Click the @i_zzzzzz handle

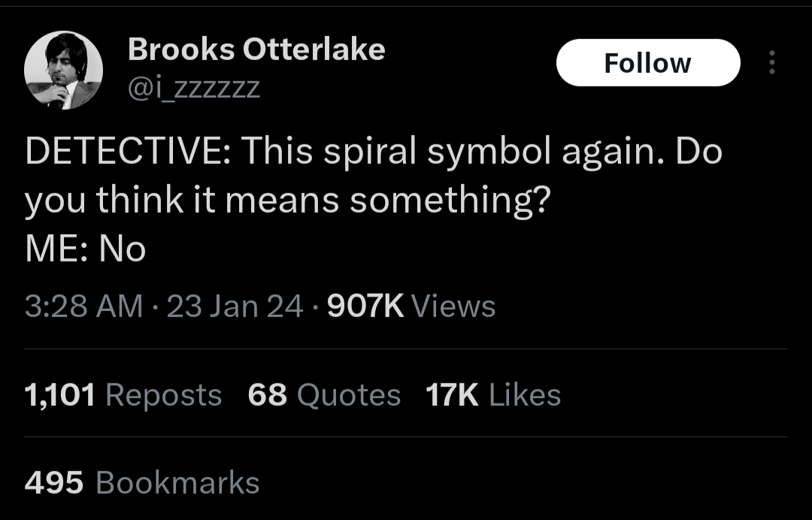click(194, 89)
